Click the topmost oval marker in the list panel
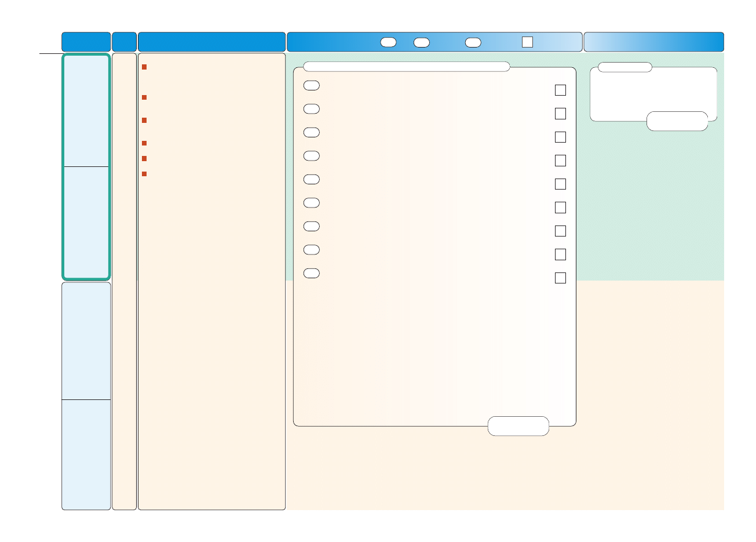Viewport: 756px width, 542px height. 311,85
